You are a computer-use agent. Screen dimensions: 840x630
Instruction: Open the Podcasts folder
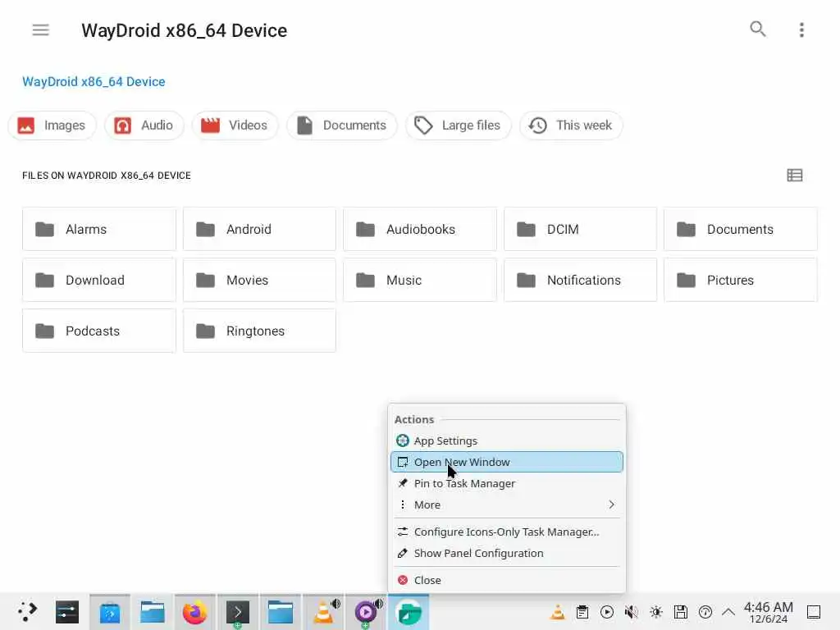click(99, 331)
